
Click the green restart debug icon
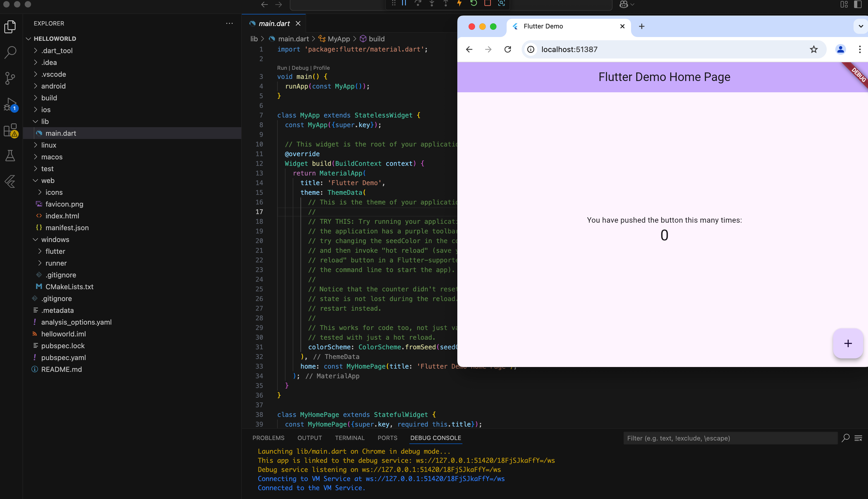pyautogui.click(x=474, y=3)
